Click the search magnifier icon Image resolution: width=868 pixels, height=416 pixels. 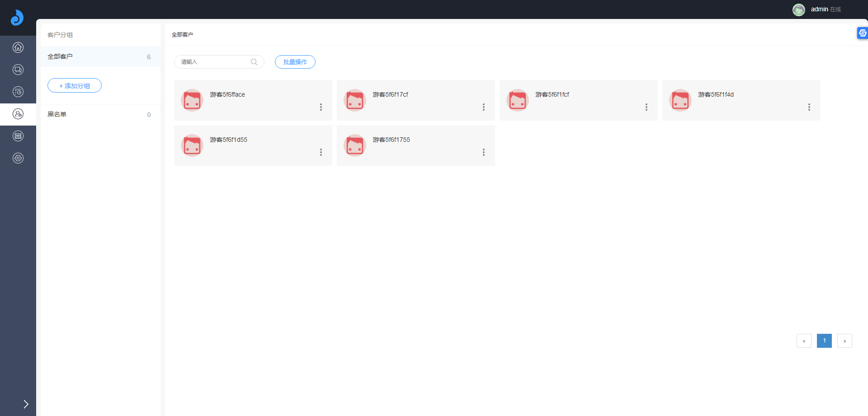[254, 62]
